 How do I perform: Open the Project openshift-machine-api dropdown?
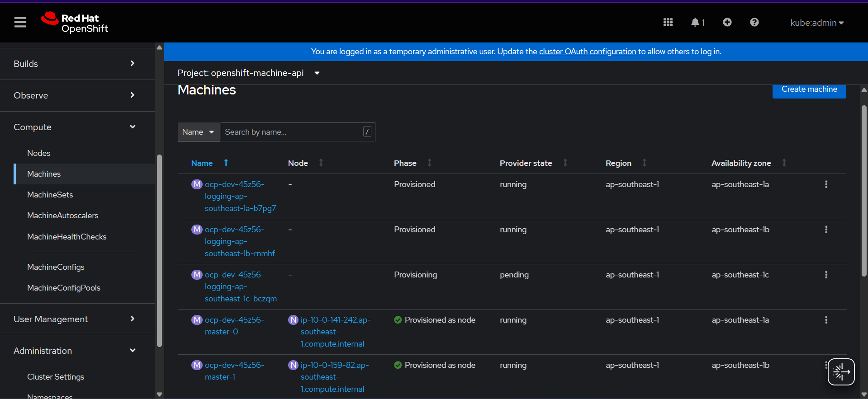(249, 73)
